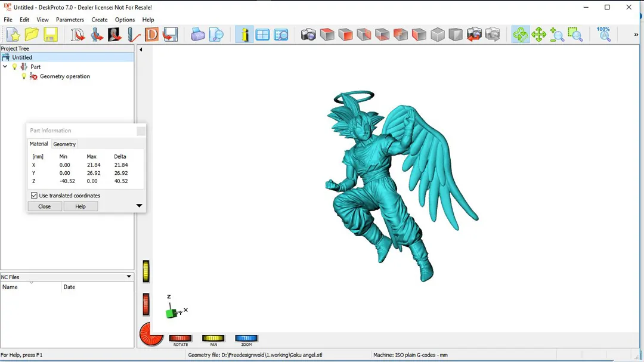Collapse side panel with the left arrow
The width and height of the screenshot is (644, 362).
(x=141, y=49)
